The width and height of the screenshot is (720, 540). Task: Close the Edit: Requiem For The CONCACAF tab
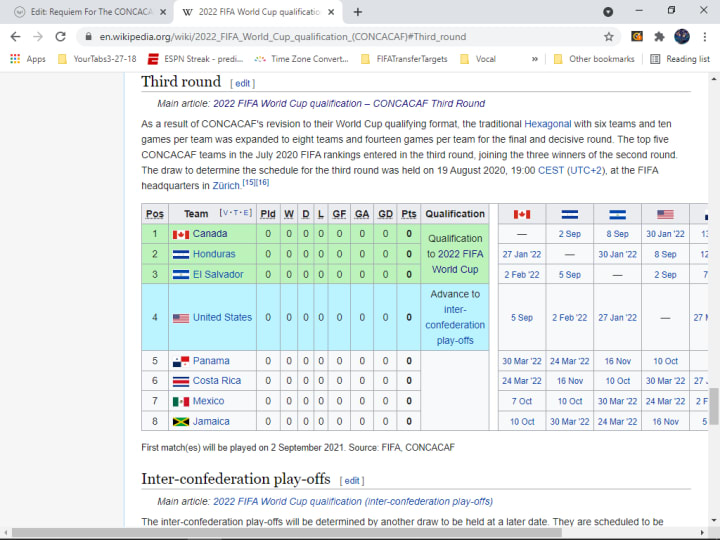pos(163,12)
